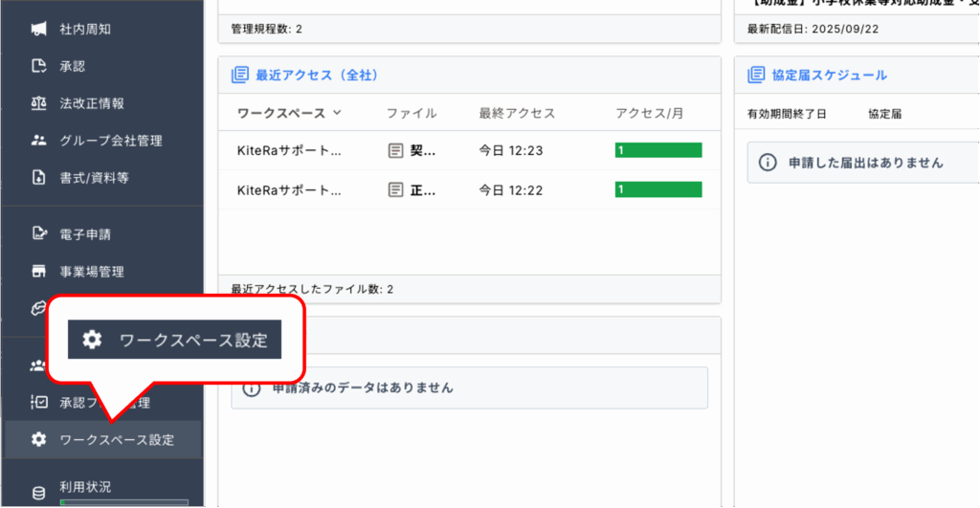Click the storefront icon for 事業場管理
Viewport: 980px width, 508px height.
coord(39,272)
